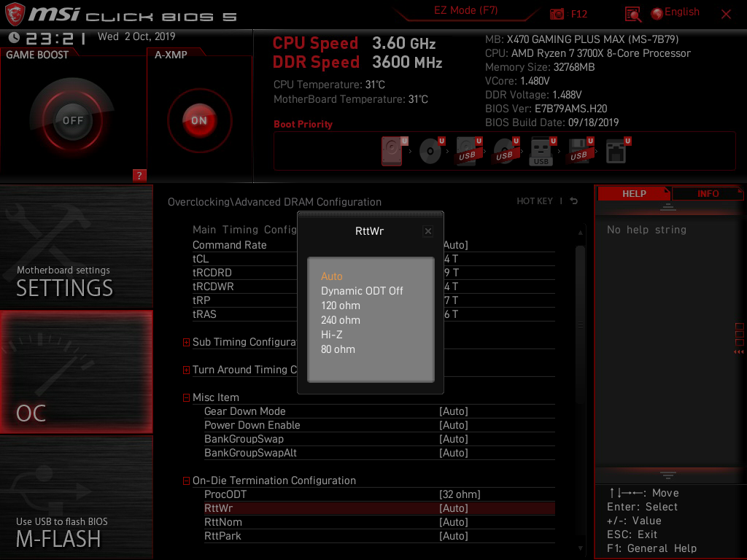Switch to the INFO tab

708,193
